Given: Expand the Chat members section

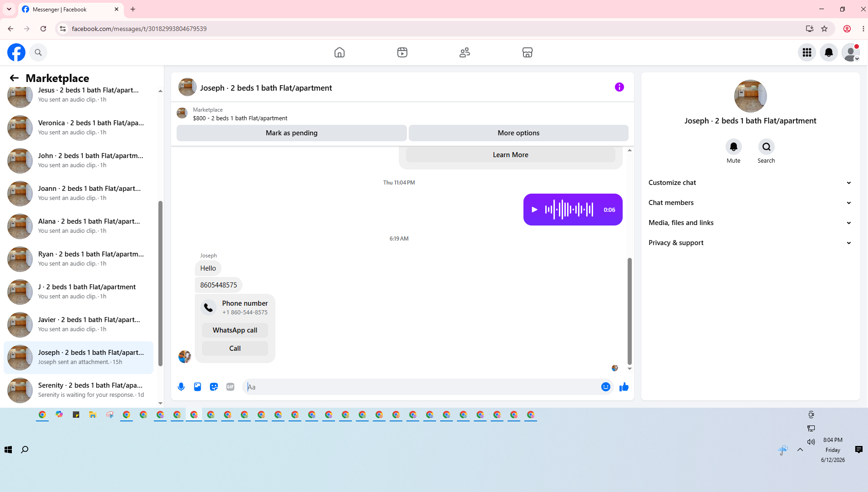Looking at the screenshot, I should (x=750, y=203).
